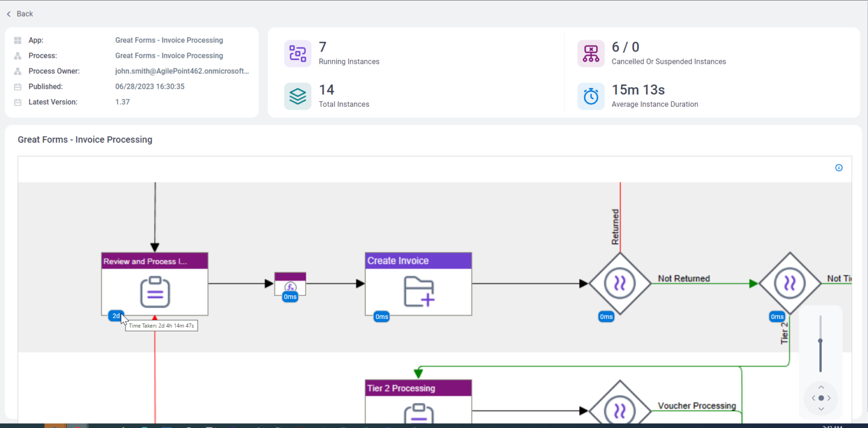868x428 pixels.
Task: Click the Process Owner person icon
Action: point(17,71)
